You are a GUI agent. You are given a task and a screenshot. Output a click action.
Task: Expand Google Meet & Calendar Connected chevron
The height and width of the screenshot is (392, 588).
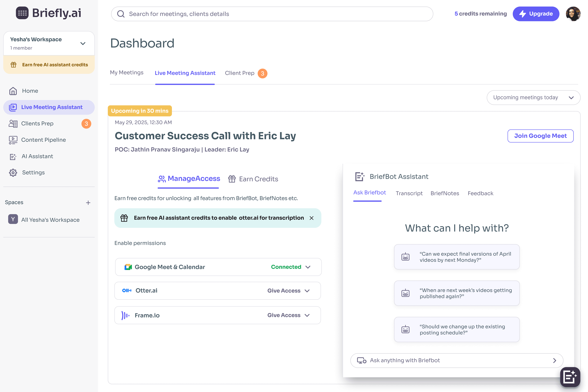[x=308, y=267]
